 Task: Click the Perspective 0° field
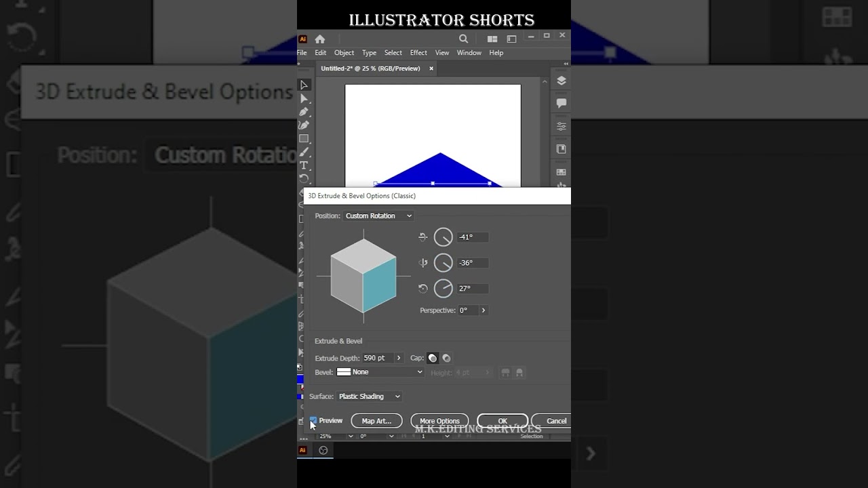[468, 310]
